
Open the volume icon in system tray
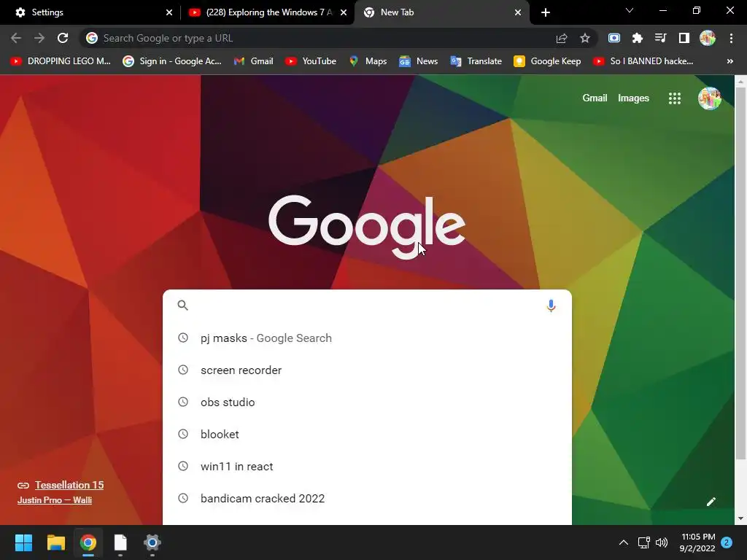tap(662, 542)
